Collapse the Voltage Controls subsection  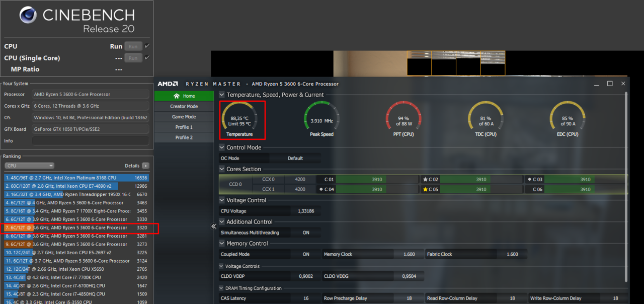coord(221,266)
